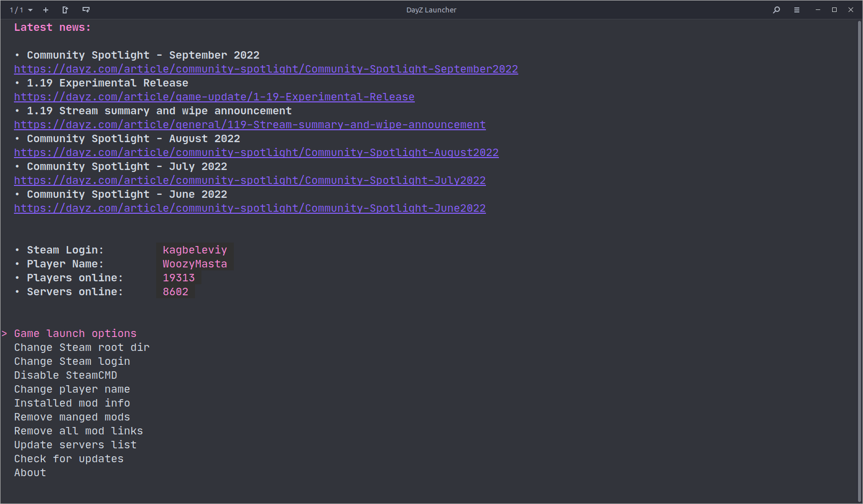Screen dimensions: 863x504
Task: Close the DayZ Launcher window
Action: (851, 10)
